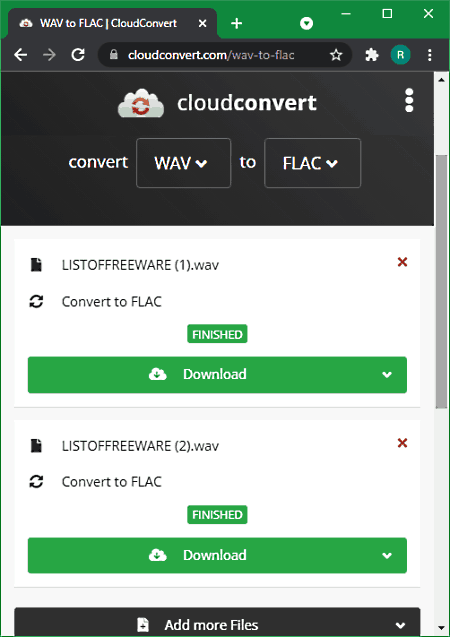
Task: Click the LISTOFFREEWARE (2).wav file name
Action: point(140,446)
